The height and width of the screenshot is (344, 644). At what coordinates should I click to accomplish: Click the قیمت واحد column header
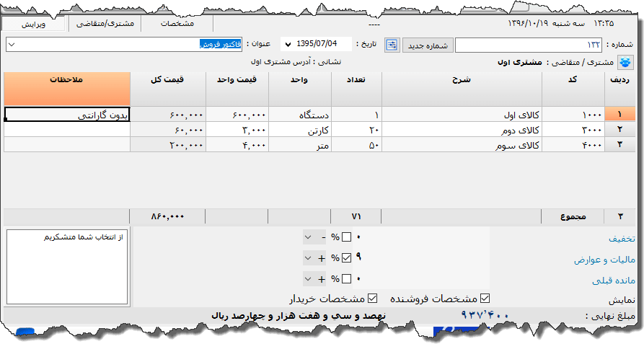click(237, 89)
